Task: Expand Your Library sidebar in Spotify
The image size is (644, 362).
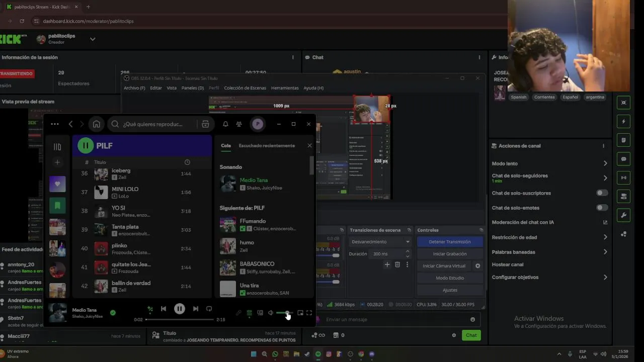Action: coord(57,147)
